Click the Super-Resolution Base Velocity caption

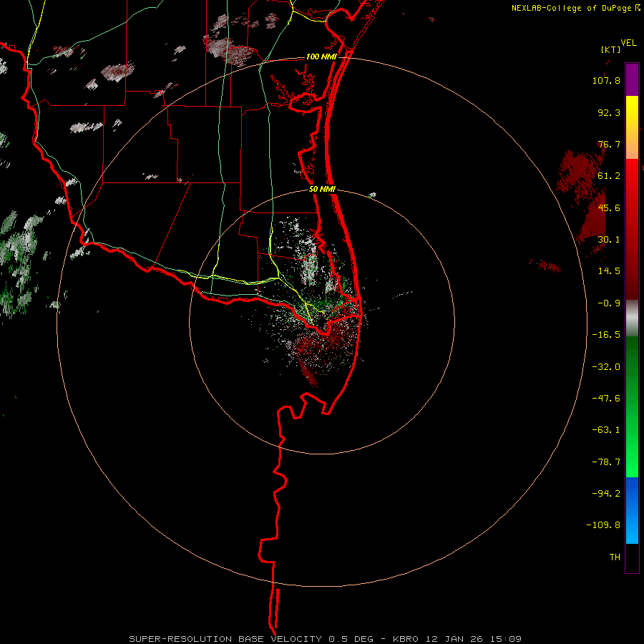click(x=326, y=639)
